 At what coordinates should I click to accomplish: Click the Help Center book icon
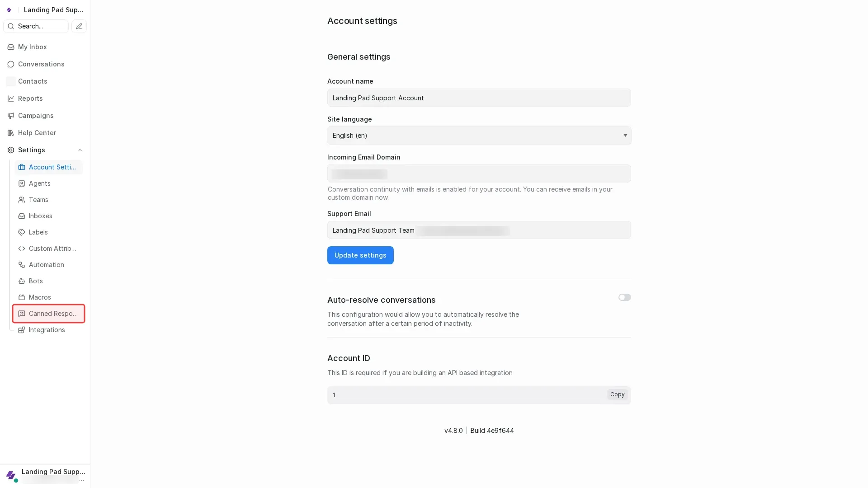pos(11,133)
